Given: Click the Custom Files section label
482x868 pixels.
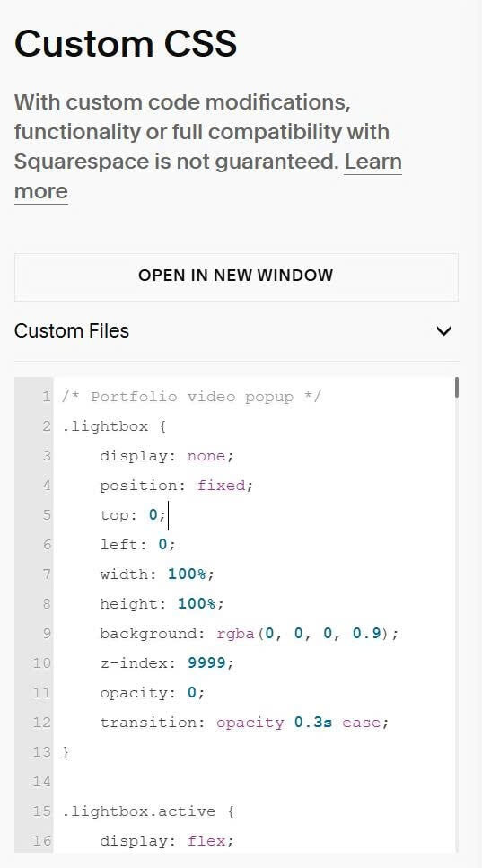Looking at the screenshot, I should [x=72, y=331].
